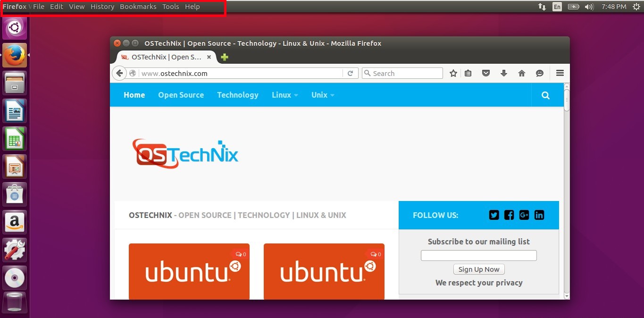Open the first ubuntu article thumbnail
Viewport: 644px width, 318px height.
pos(189,271)
